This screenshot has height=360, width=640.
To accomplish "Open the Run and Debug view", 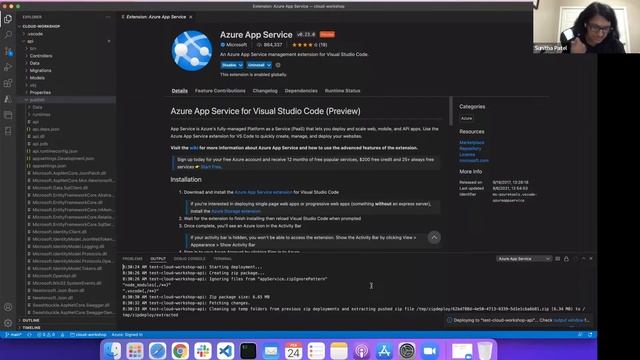I will pos(8,67).
